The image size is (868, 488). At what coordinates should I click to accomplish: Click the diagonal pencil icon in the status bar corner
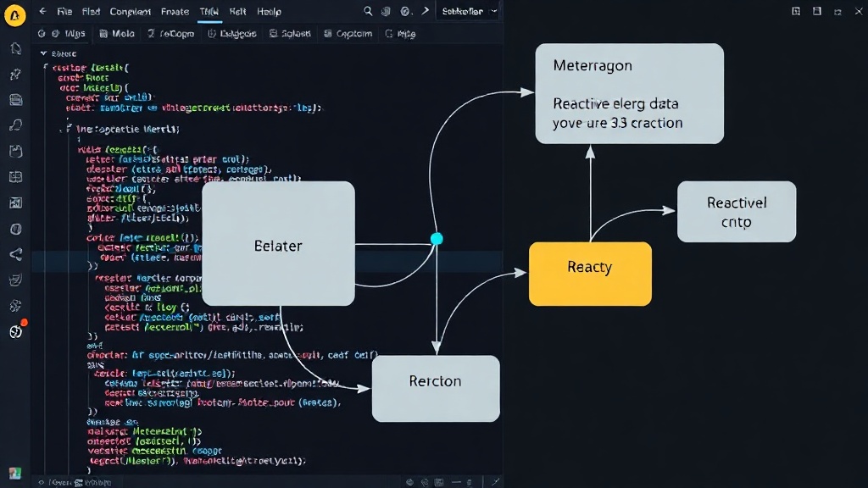[495, 482]
